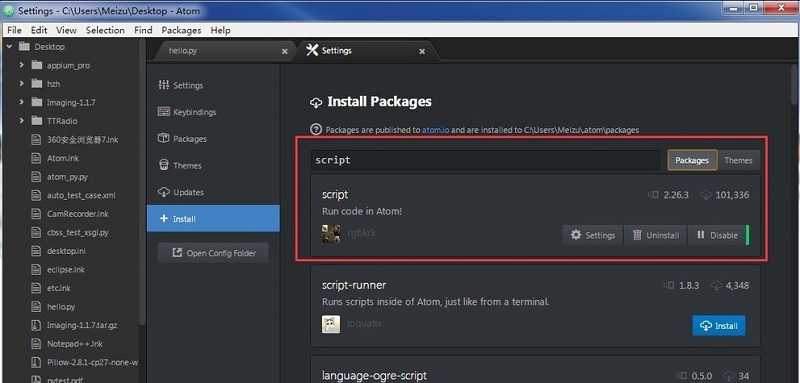
Task: Expand the Imaging-1.1.7 folder
Action: [21, 102]
